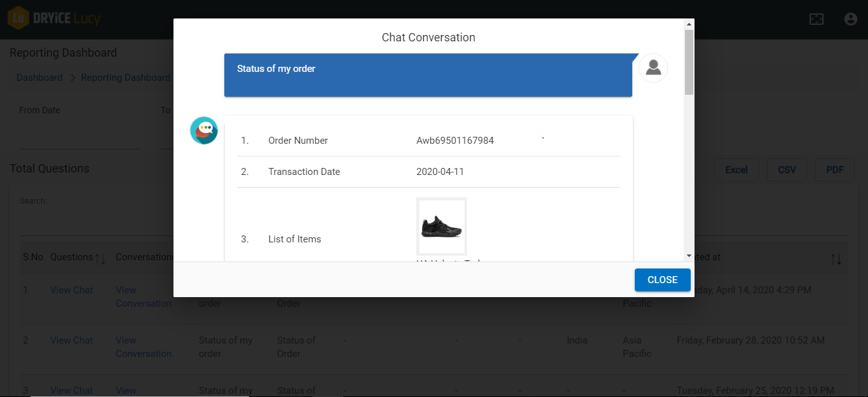868x397 pixels.
Task: Close the Chat Conversation dialog
Action: [662, 280]
